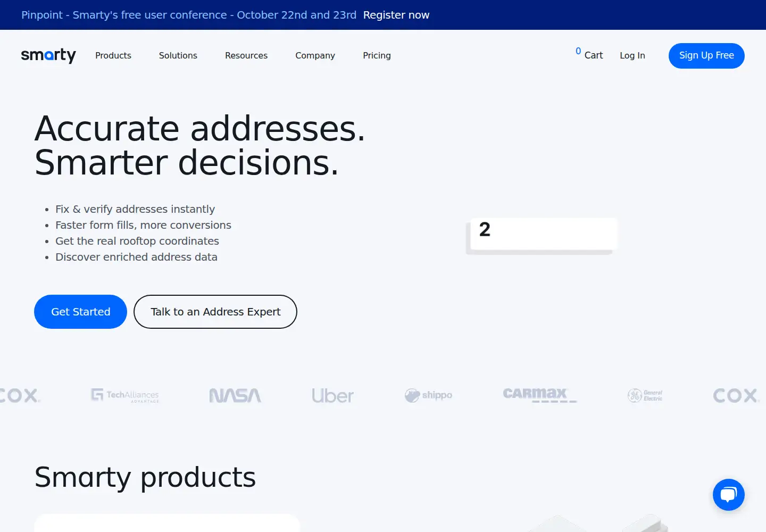
Task: Open the chat widget bubble
Action: pos(728,495)
